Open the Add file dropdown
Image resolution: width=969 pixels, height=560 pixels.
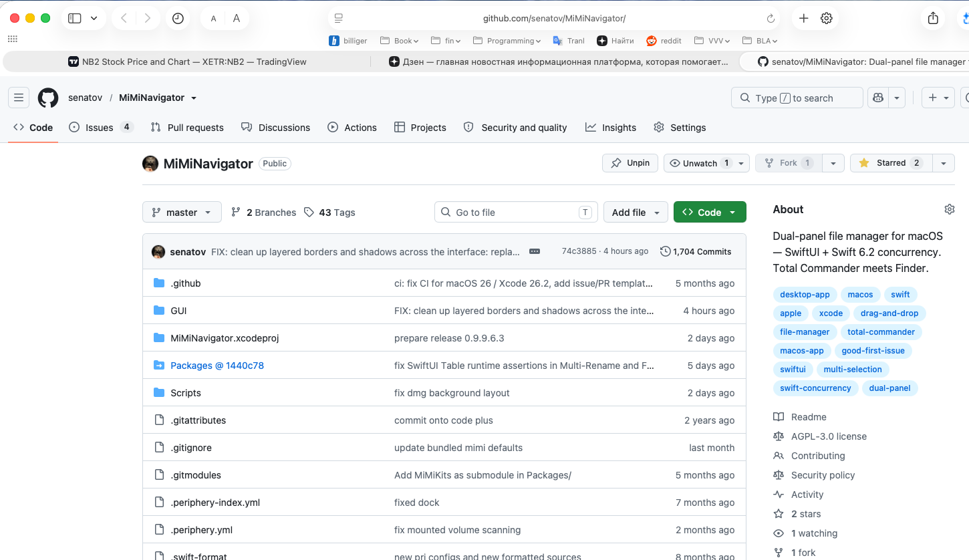click(x=636, y=213)
